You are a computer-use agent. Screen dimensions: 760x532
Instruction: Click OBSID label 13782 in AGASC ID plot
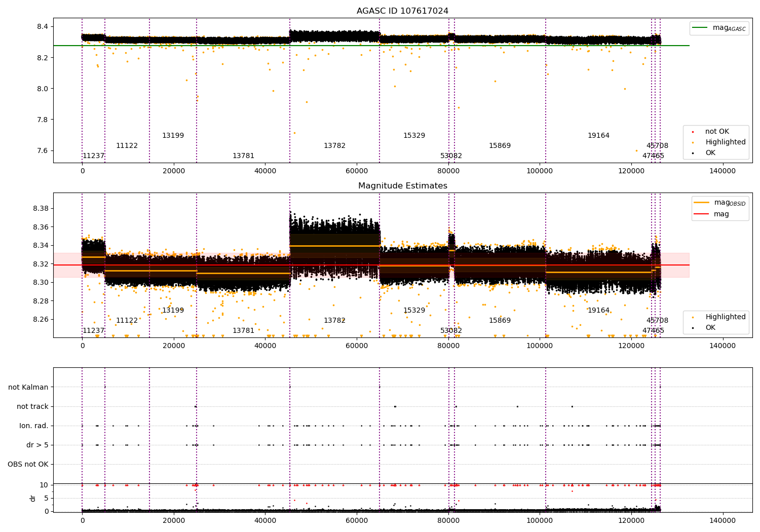click(334, 146)
